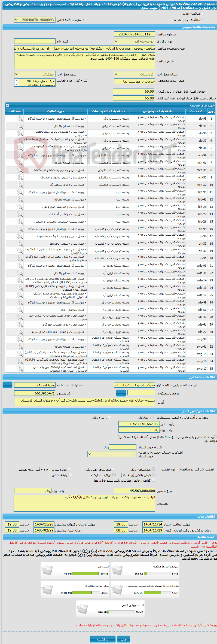Open شهر محل اجرا dropdown
Viewport: 217px width, 644px height.
(35, 74)
